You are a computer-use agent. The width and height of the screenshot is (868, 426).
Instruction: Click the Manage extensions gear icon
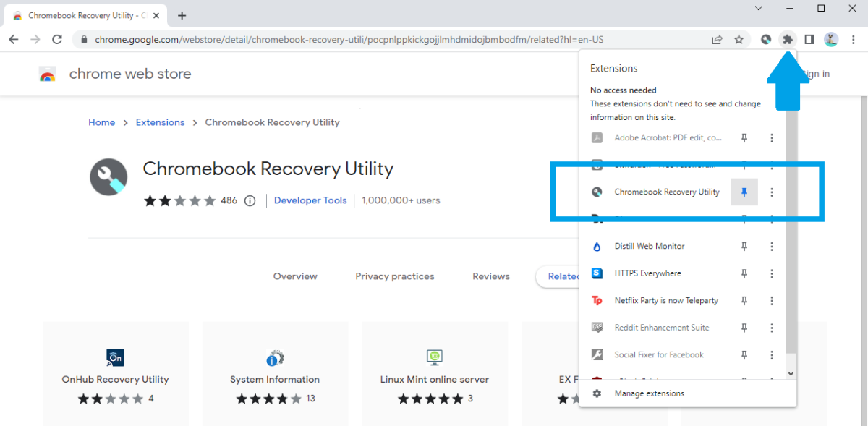click(x=597, y=393)
